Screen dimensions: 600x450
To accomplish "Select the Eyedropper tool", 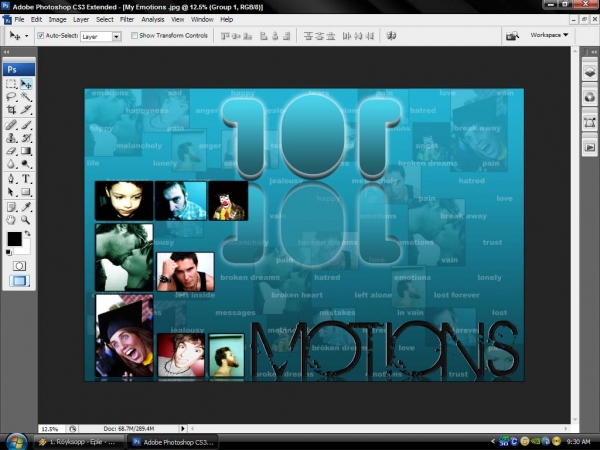I will [26, 207].
